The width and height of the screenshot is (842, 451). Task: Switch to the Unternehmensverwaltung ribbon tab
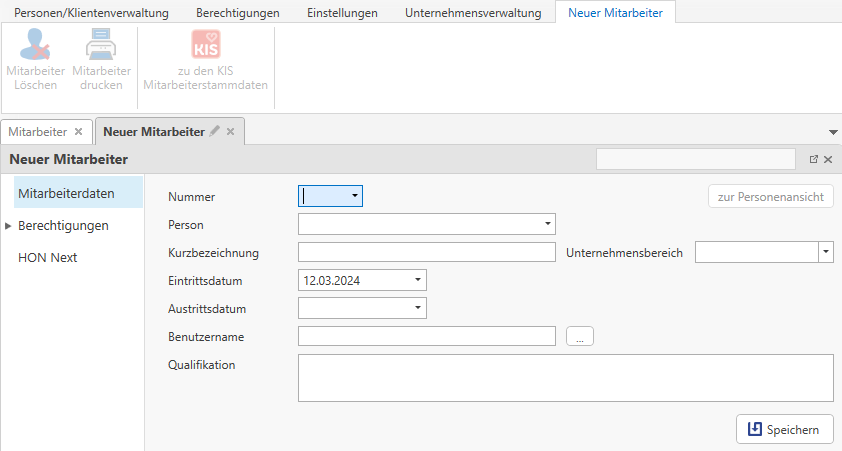pyautogui.click(x=473, y=13)
